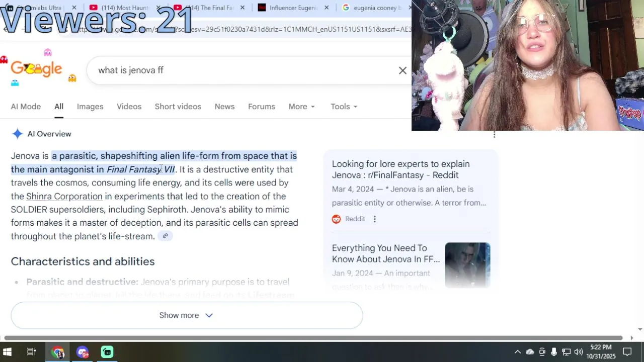Click the Jenova article thumbnail image
644x362 pixels.
point(467,265)
